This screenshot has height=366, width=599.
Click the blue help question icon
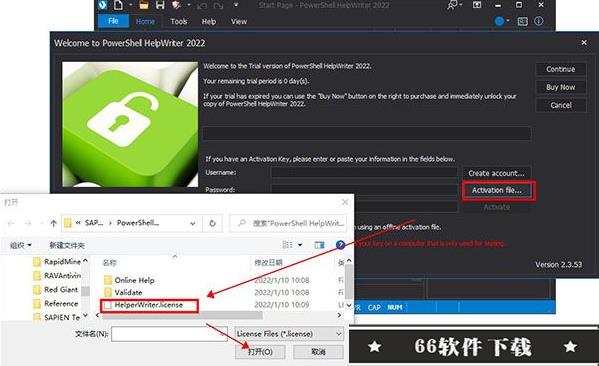340,245
